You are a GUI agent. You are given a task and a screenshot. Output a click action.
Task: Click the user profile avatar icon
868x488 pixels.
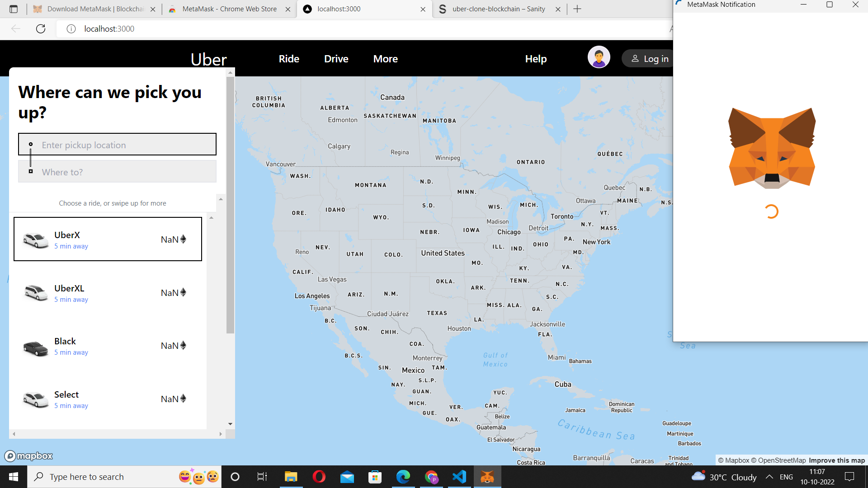(599, 57)
